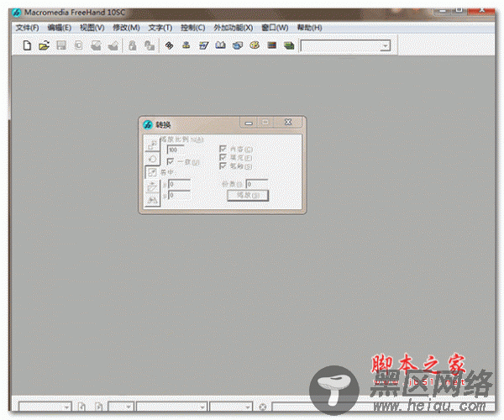The image size is (504, 420).
Task: Open the 外加功能(X) menu
Action: (234, 28)
